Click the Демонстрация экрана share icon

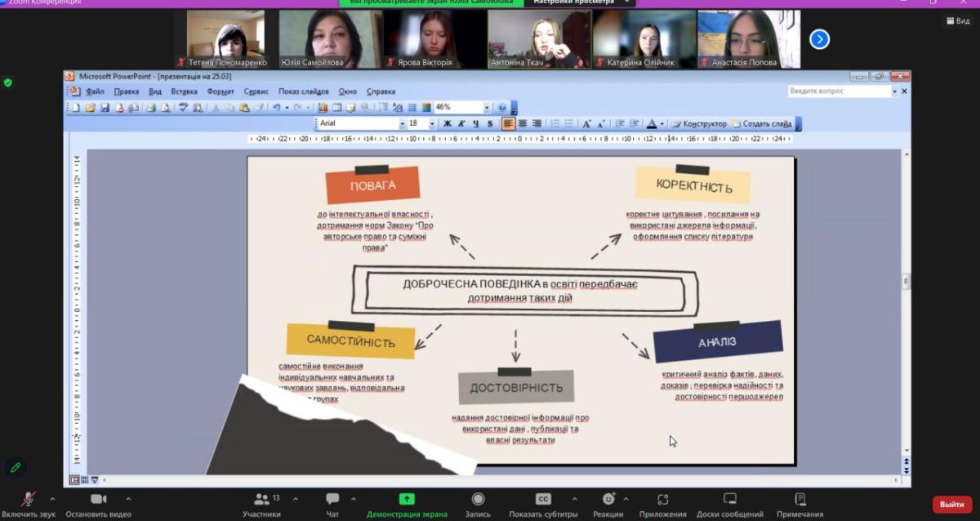[406, 500]
